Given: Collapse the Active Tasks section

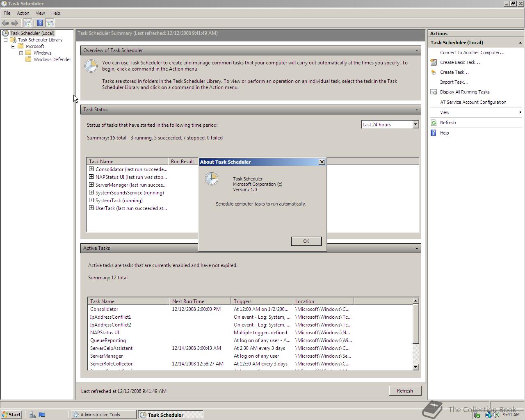Looking at the screenshot, I should [x=417, y=248].
